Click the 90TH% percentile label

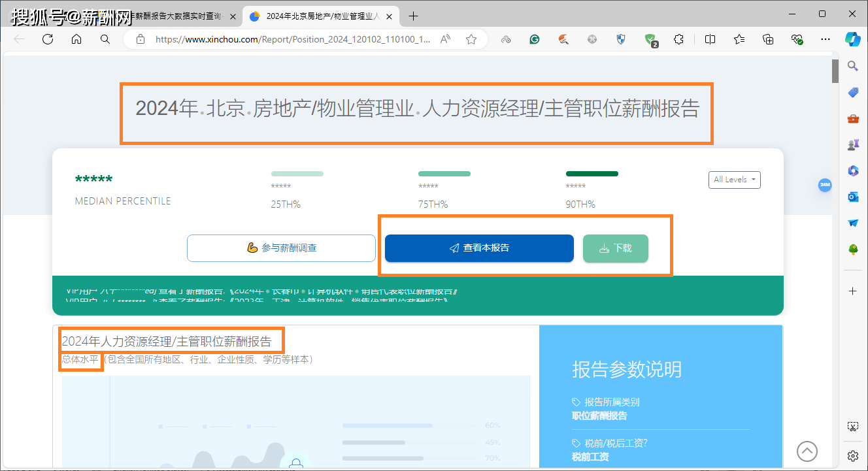[x=580, y=204]
